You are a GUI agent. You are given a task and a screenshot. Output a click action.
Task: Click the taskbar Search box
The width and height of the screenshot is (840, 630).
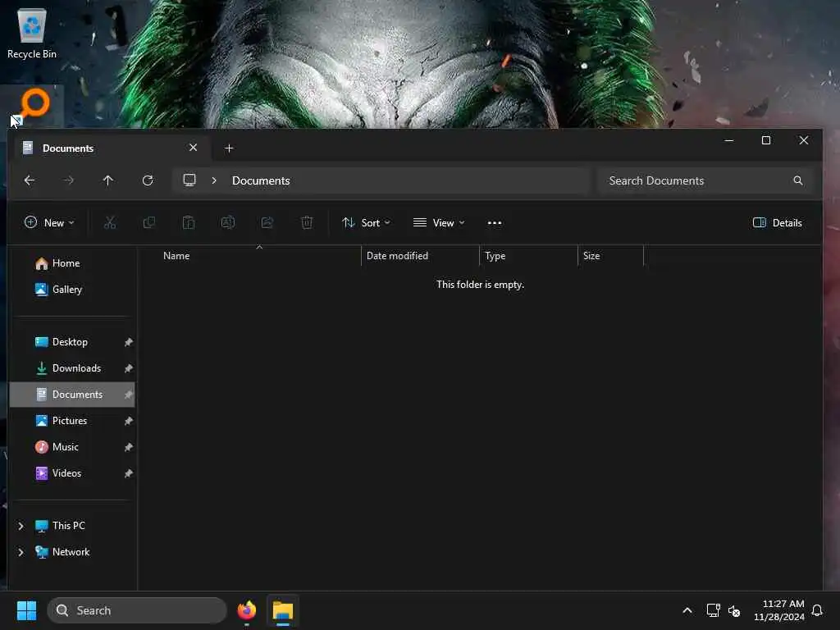(x=137, y=610)
